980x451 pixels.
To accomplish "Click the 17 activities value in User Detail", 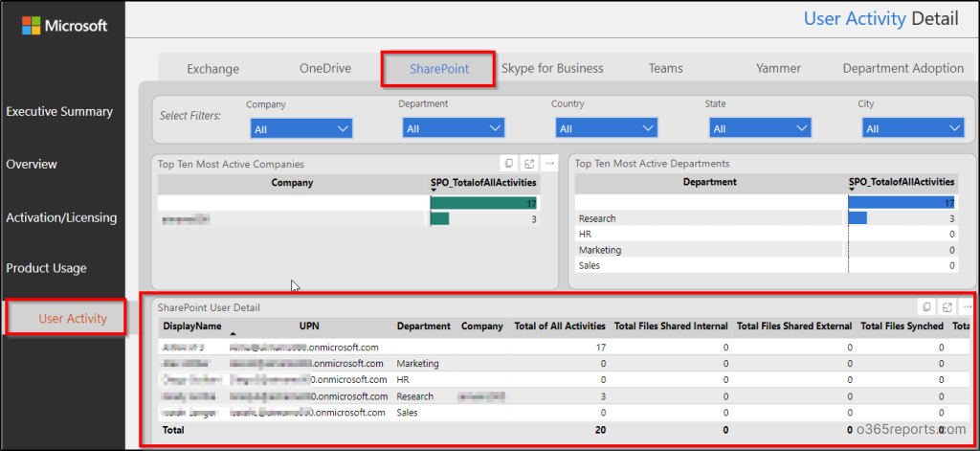I will [600, 348].
